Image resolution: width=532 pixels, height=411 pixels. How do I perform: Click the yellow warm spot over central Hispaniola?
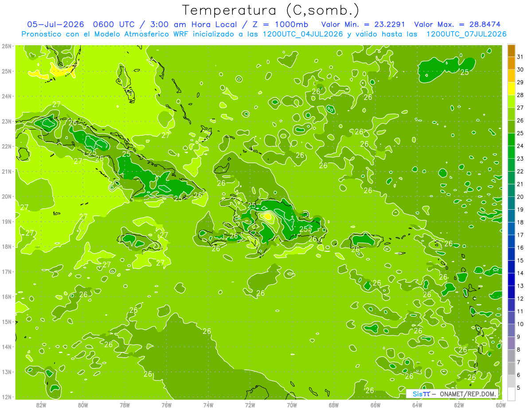(267, 216)
